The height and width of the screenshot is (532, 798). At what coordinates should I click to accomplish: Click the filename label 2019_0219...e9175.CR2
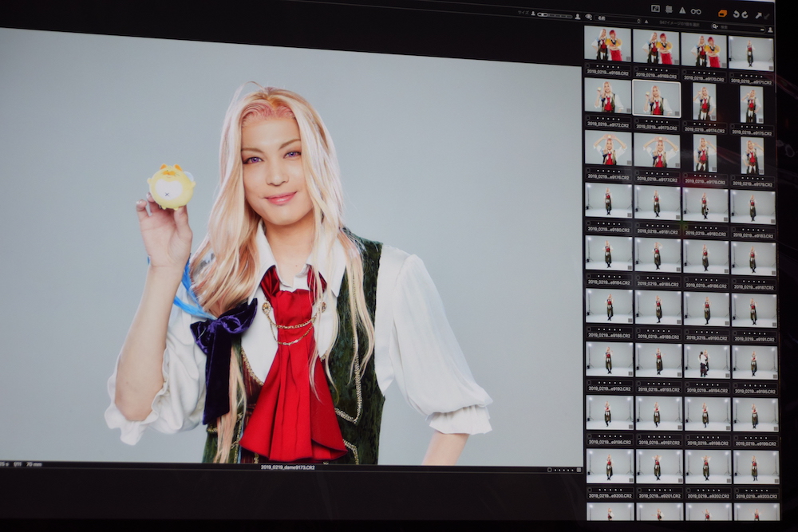pyautogui.click(x=753, y=133)
